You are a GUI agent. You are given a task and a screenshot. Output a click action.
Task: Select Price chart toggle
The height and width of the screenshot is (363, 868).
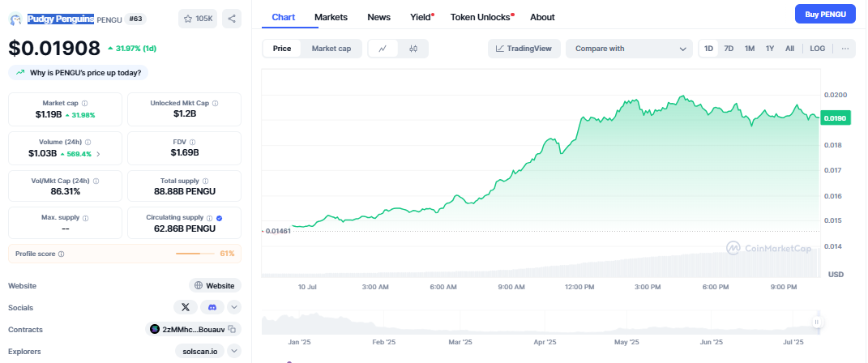[x=282, y=49]
